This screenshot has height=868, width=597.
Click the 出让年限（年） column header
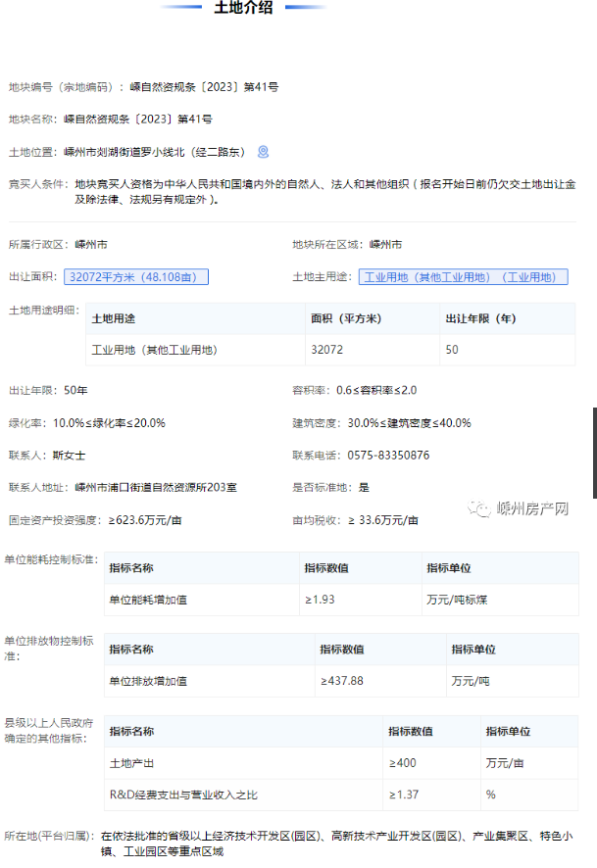point(480,318)
